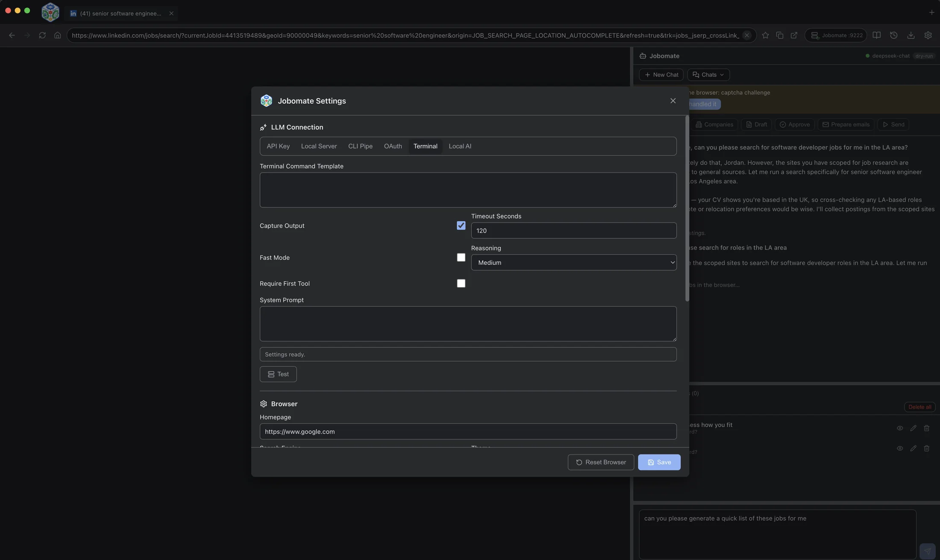The height and width of the screenshot is (560, 940).
Task: Click the Test button
Action: [x=278, y=374]
